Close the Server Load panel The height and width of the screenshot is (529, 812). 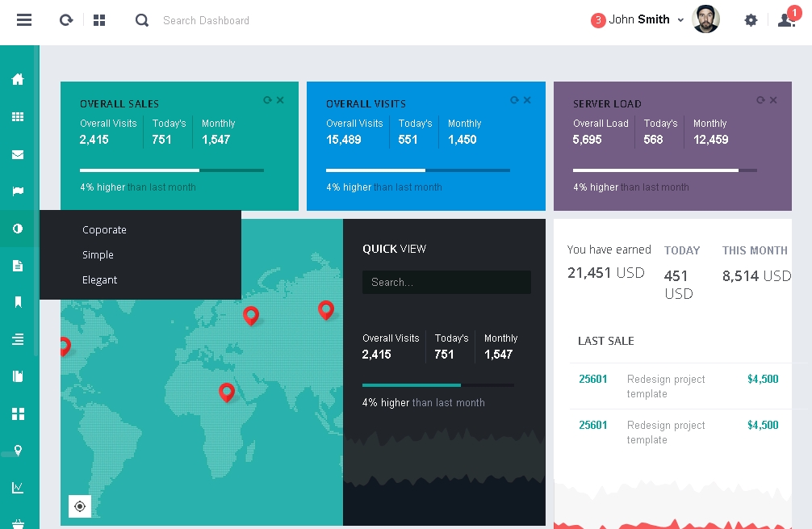[773, 100]
